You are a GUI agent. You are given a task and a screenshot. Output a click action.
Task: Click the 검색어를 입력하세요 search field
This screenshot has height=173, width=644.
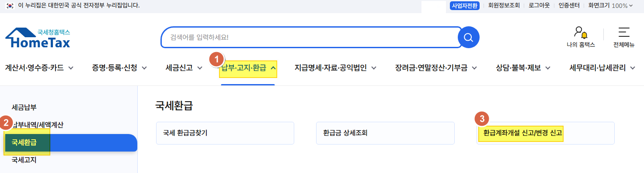click(310, 37)
